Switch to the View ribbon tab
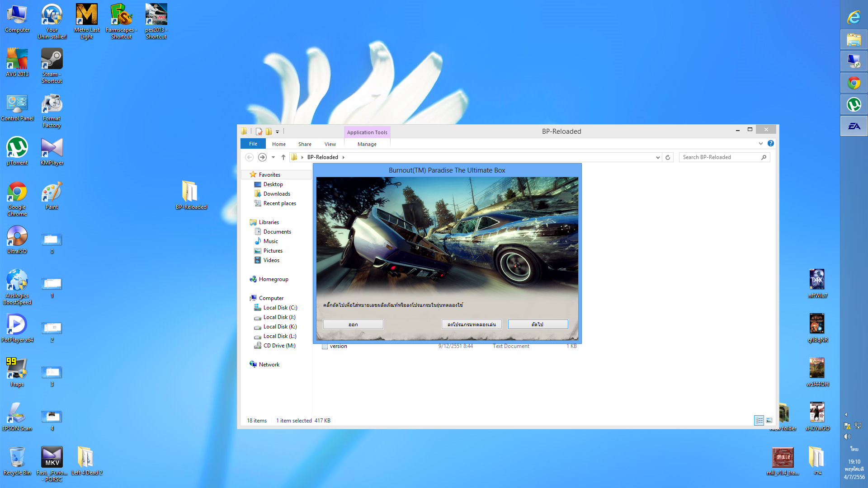This screenshot has height=488, width=868. click(x=330, y=144)
